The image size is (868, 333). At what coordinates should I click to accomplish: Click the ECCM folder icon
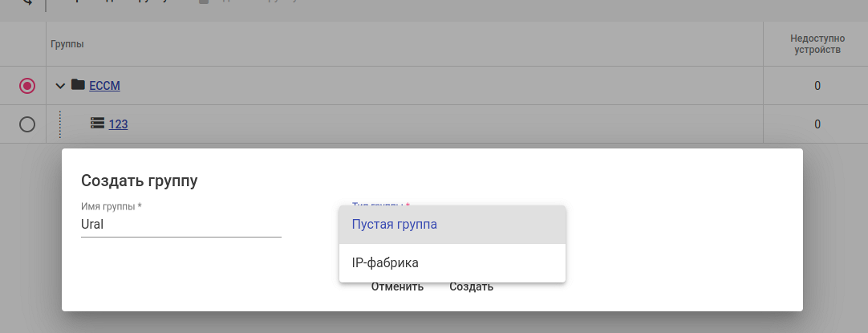click(x=78, y=85)
